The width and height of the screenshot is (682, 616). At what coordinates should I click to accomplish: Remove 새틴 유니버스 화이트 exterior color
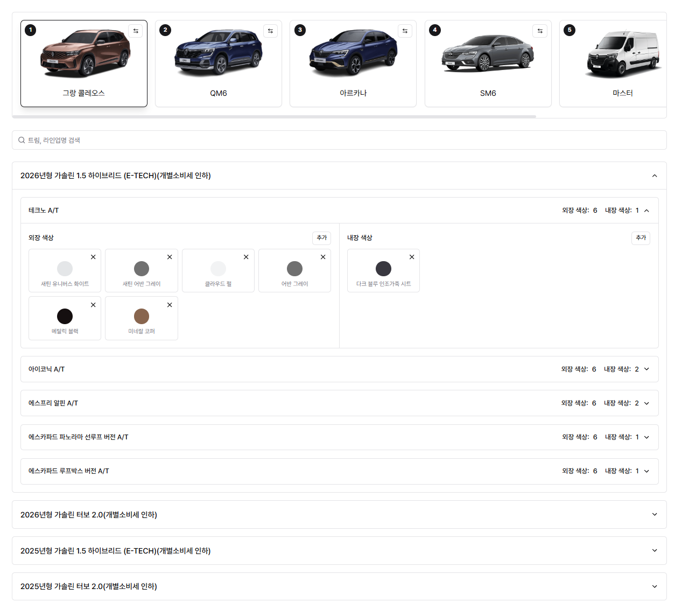tap(93, 257)
